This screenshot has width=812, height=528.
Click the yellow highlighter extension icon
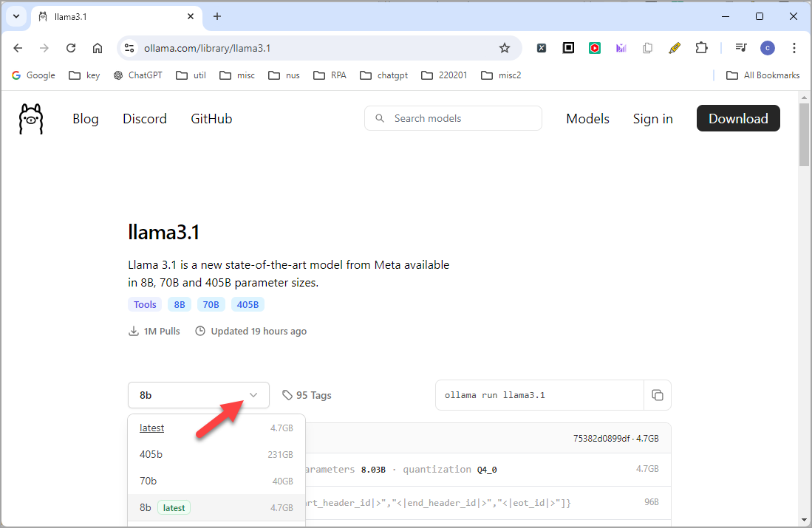[675, 48]
